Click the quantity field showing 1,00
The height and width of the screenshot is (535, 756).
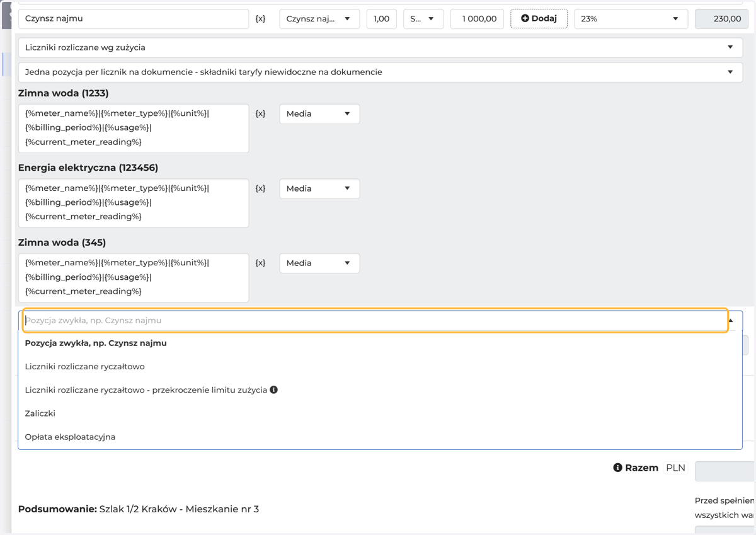pyautogui.click(x=382, y=19)
